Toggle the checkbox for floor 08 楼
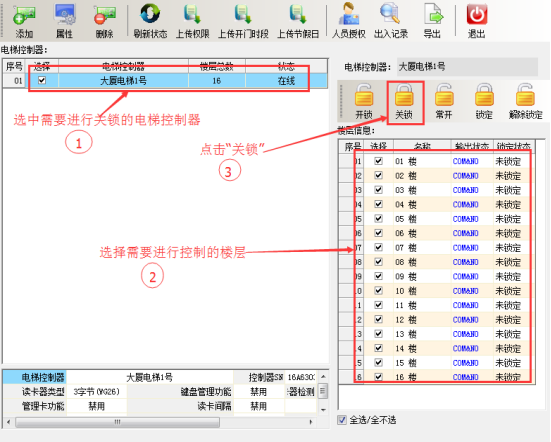The width and height of the screenshot is (551, 442). [378, 262]
